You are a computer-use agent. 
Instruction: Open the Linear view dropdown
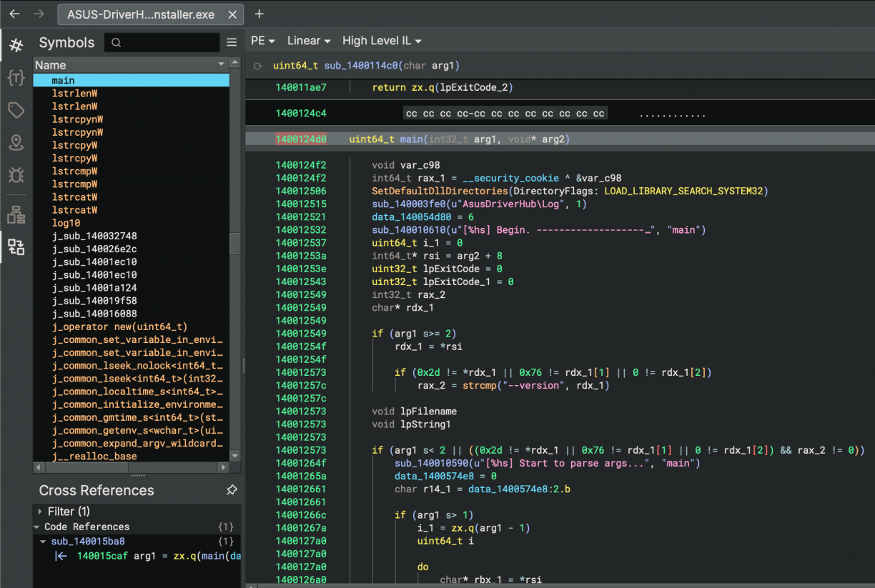pos(309,41)
